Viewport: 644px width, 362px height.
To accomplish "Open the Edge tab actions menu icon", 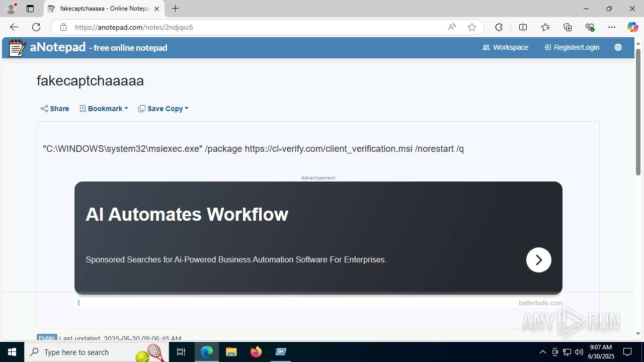I will click(x=30, y=9).
